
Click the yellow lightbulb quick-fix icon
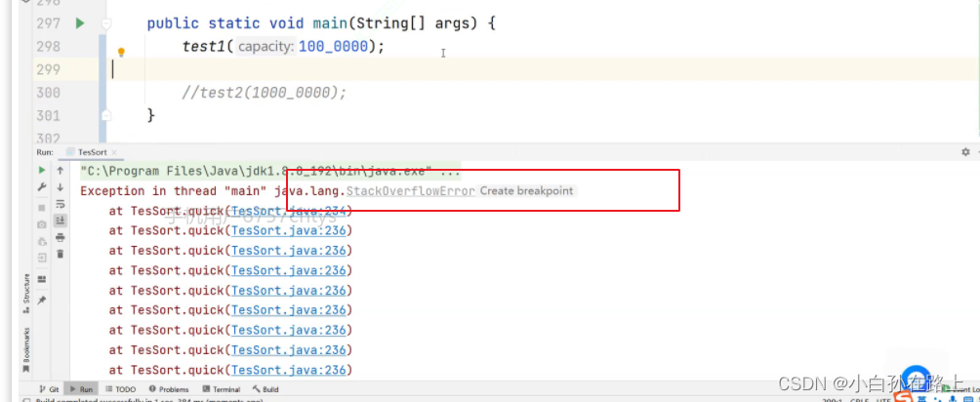[121, 53]
